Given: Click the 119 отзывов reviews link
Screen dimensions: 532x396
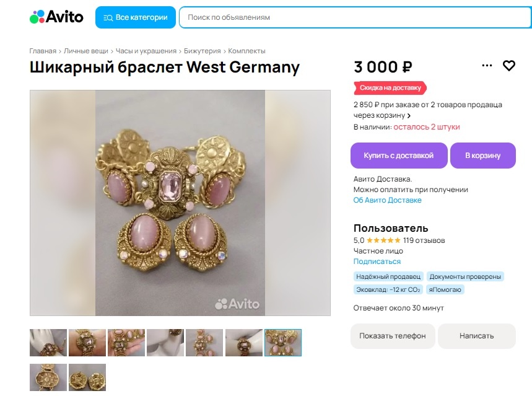Looking at the screenshot, I should click(x=424, y=240).
